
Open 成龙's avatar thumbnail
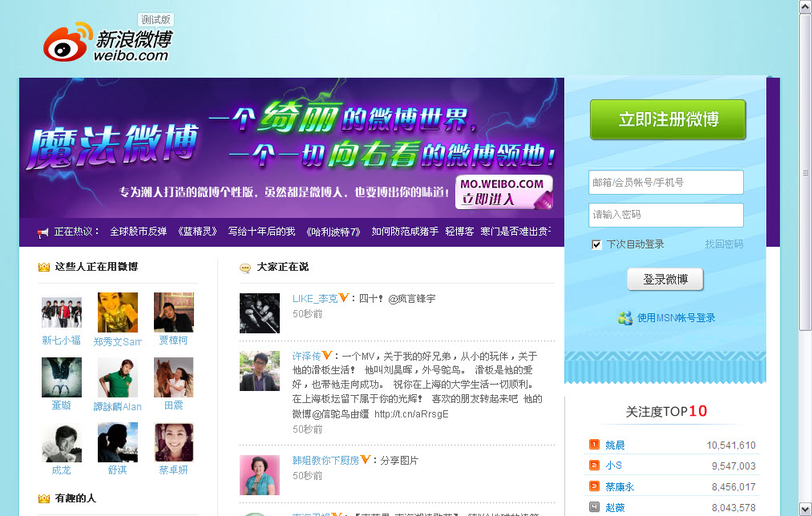(62, 442)
